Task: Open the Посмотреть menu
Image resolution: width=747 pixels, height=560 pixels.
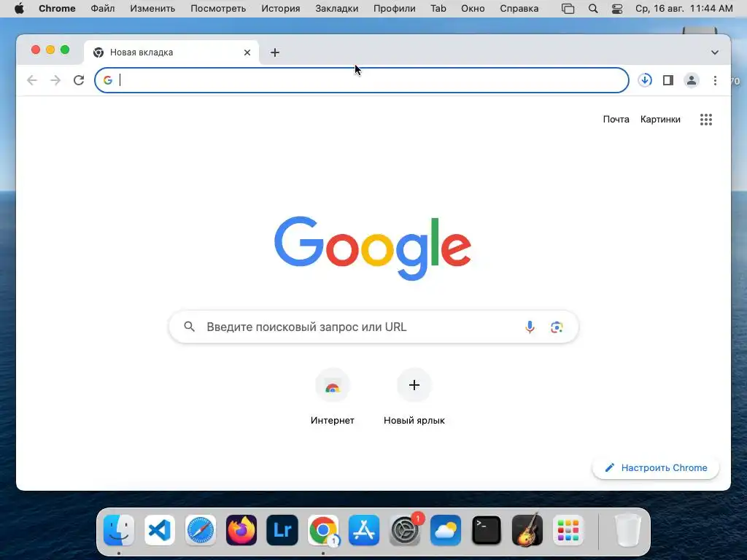Action: (x=218, y=9)
